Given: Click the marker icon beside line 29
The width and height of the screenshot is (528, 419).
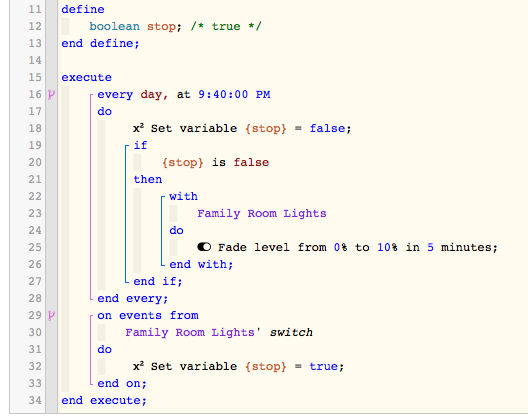Looking at the screenshot, I should coord(51,315).
